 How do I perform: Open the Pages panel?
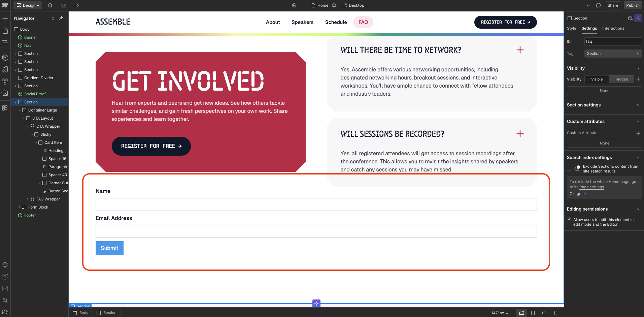click(x=5, y=30)
